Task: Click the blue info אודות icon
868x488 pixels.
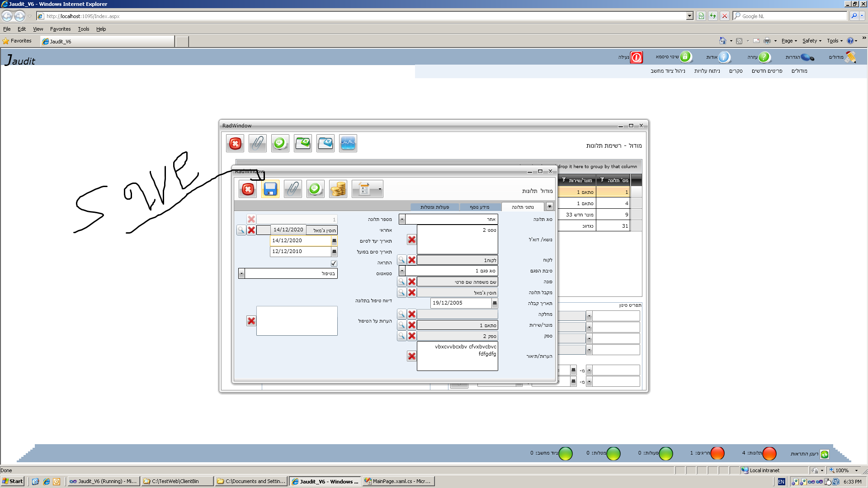Action: [724, 57]
